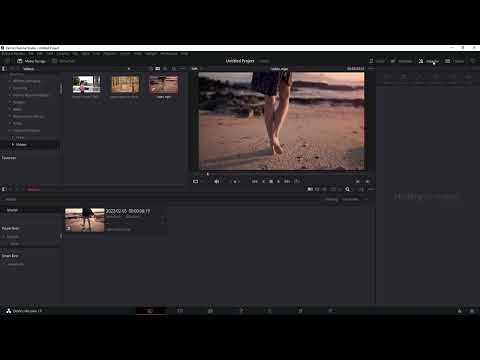Open media storage options three-dot menu

click(182, 69)
